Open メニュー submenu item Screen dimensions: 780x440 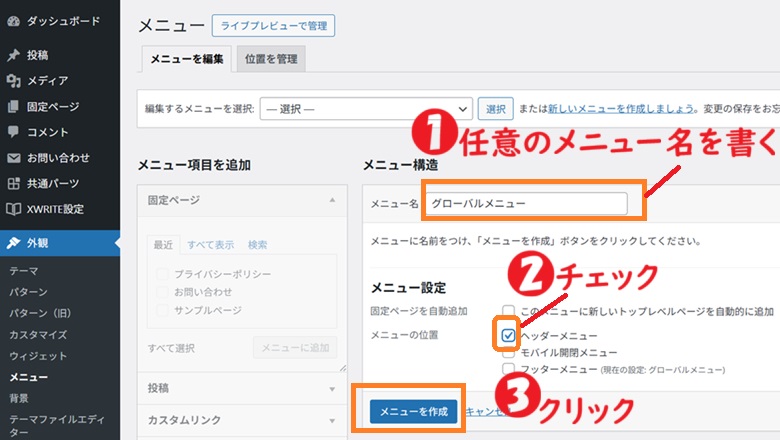point(28,377)
